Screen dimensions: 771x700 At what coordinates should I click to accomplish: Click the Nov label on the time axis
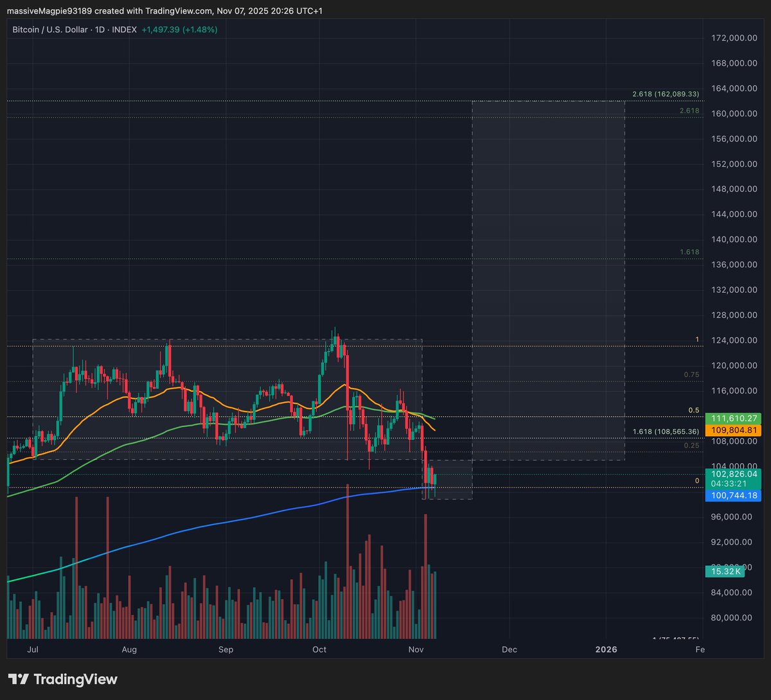[x=416, y=650]
